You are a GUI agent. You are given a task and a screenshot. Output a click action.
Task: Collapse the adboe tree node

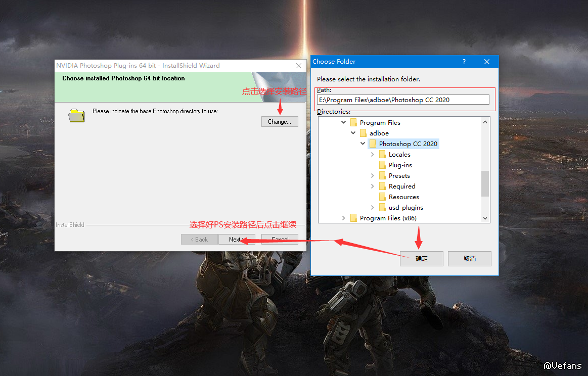(x=353, y=133)
